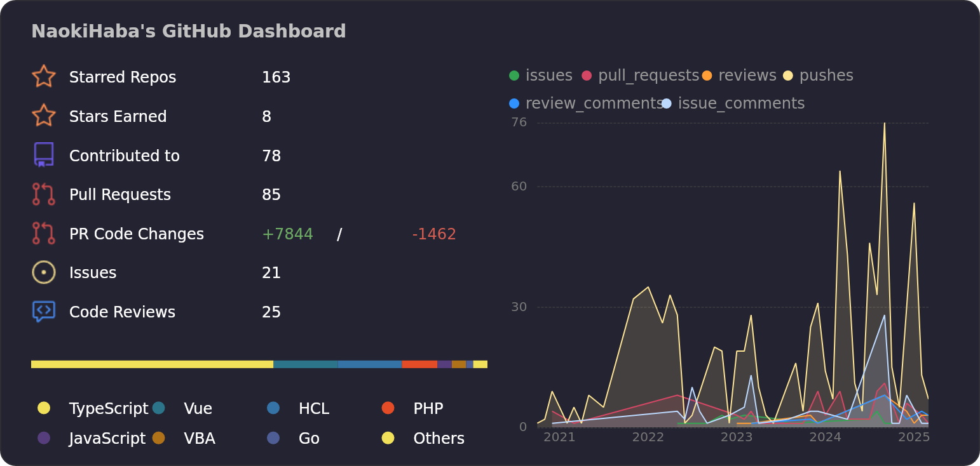Click the 76 y-axis label
The width and height of the screenshot is (980, 466).
[x=519, y=122]
